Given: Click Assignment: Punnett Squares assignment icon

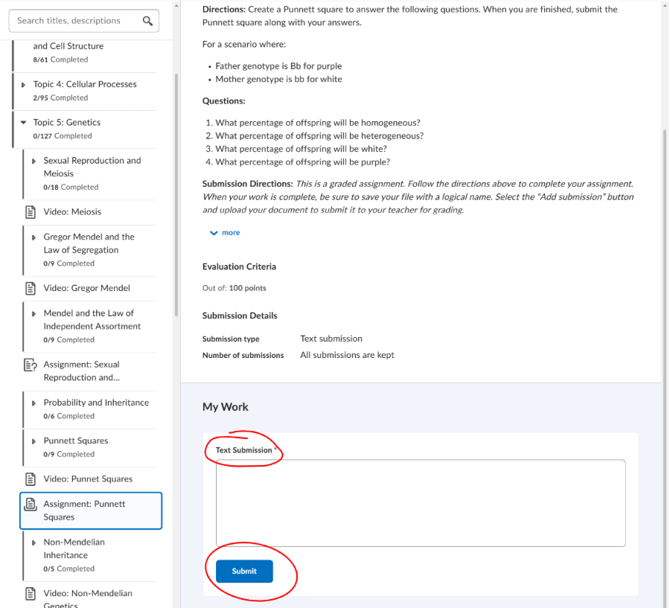Looking at the screenshot, I should tap(30, 504).
